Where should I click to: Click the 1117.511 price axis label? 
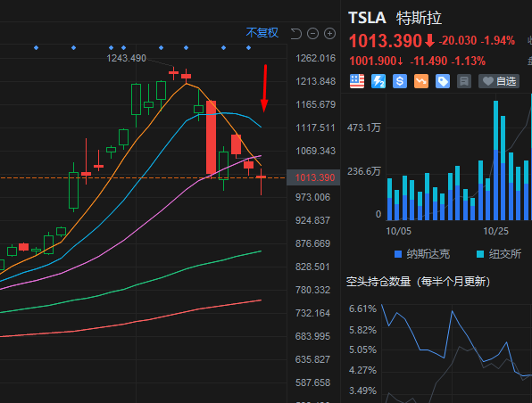(x=315, y=127)
